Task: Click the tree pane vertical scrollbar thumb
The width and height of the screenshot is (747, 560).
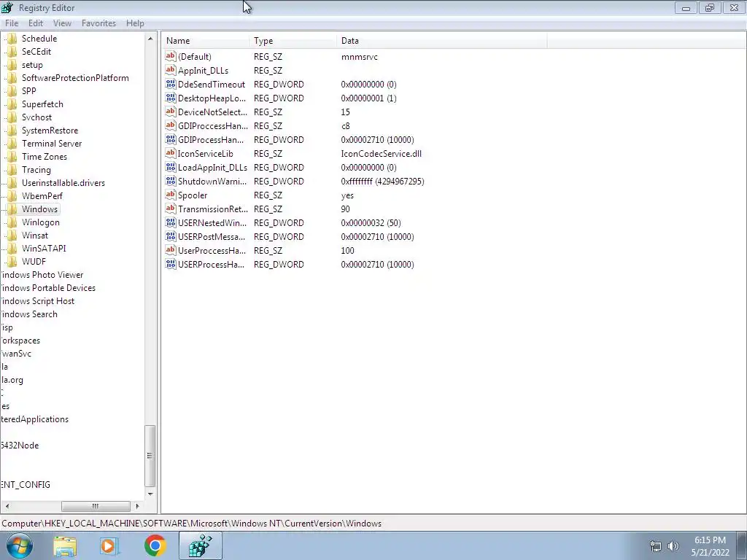Action: click(x=150, y=456)
